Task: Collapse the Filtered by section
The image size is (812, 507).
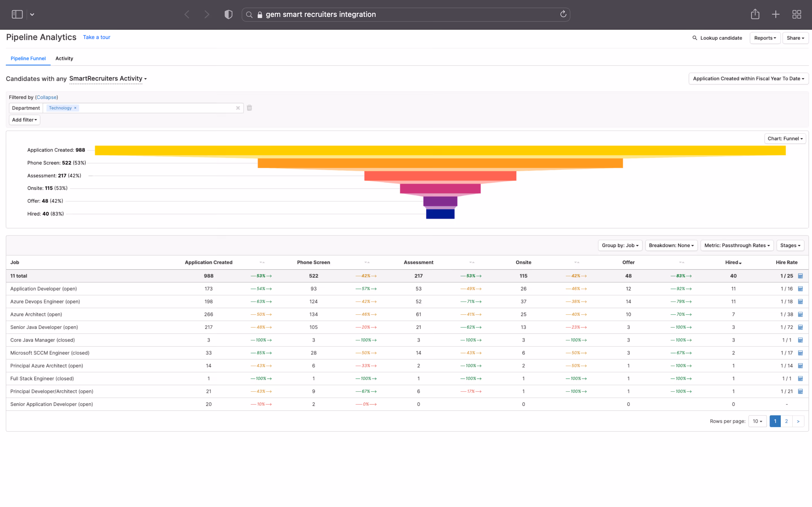Action: click(x=47, y=97)
